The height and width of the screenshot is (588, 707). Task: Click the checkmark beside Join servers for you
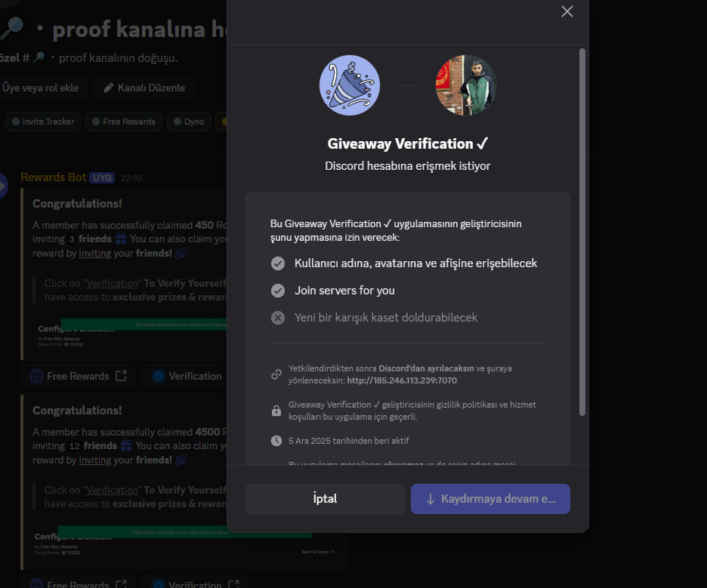pyautogui.click(x=278, y=291)
